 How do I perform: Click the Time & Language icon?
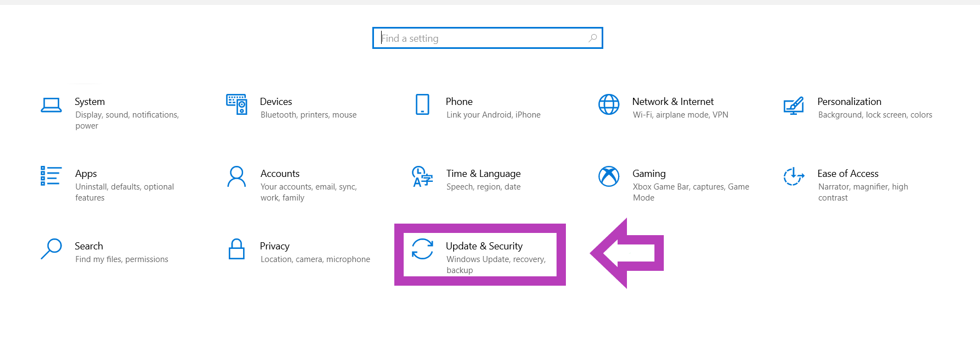(x=422, y=176)
